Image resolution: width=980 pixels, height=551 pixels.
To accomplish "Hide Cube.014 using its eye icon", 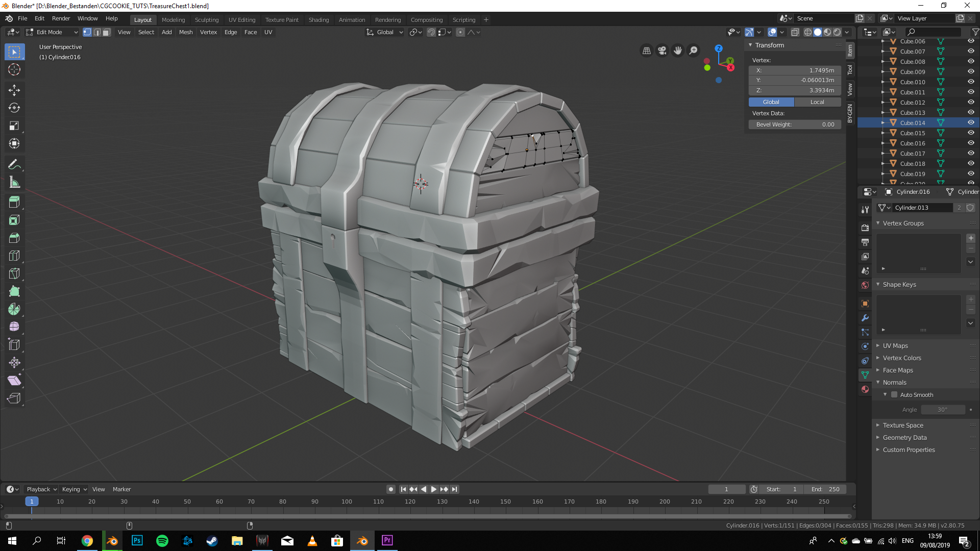I will (971, 122).
